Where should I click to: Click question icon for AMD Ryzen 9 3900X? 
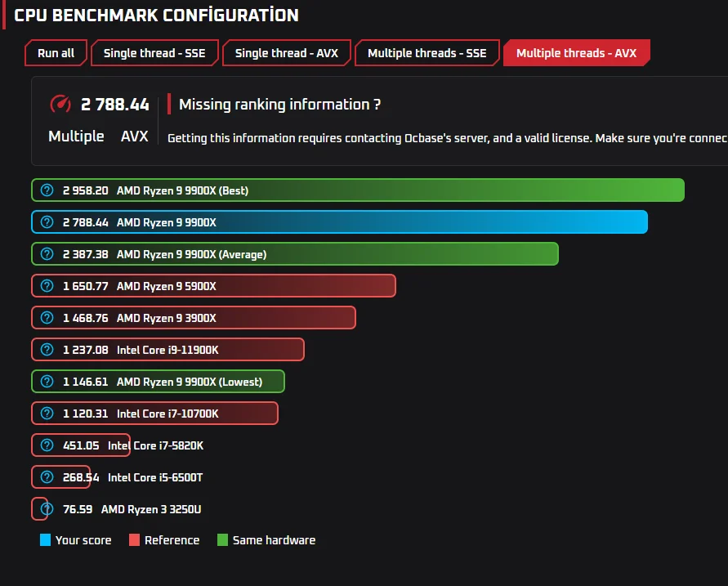click(47, 318)
